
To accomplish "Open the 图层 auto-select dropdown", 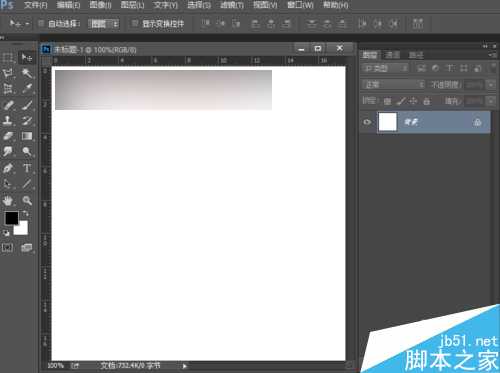I will click(x=104, y=24).
